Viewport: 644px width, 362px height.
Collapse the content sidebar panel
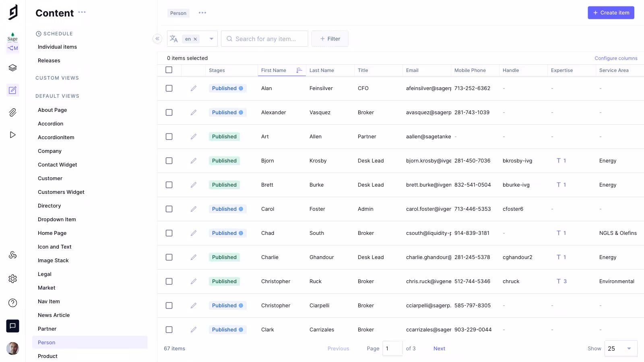pos(157,39)
